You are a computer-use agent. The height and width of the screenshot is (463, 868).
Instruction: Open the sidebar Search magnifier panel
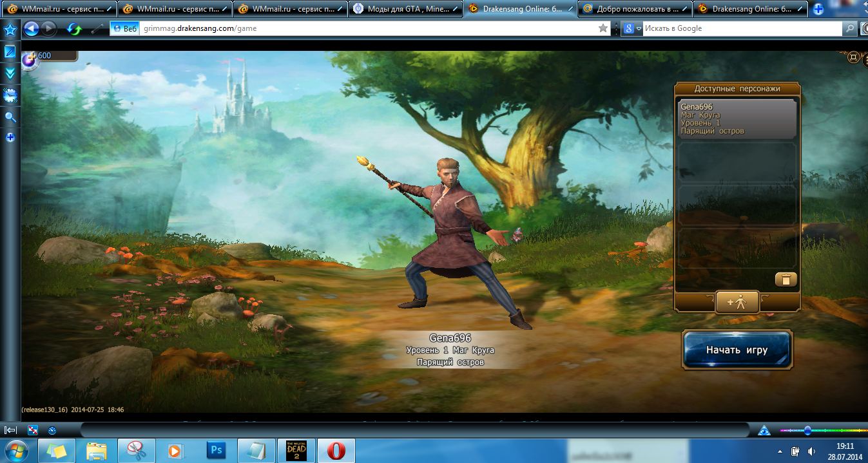click(x=10, y=117)
